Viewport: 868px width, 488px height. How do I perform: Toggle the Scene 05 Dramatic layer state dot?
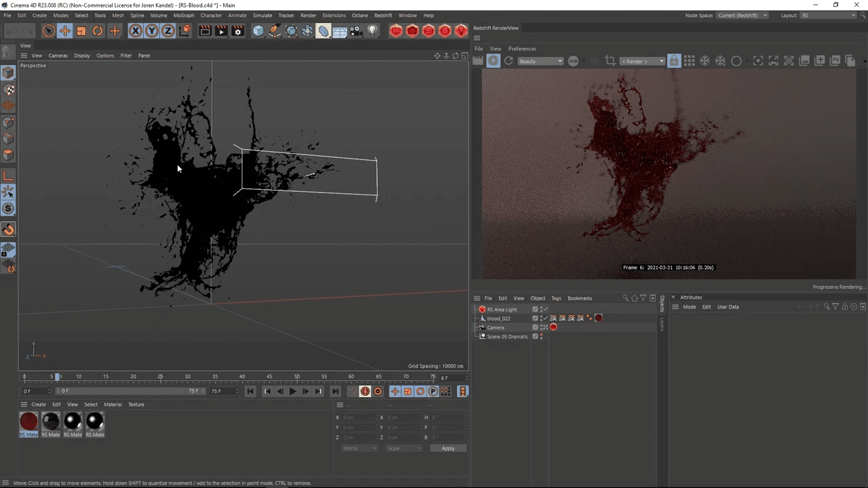click(541, 336)
